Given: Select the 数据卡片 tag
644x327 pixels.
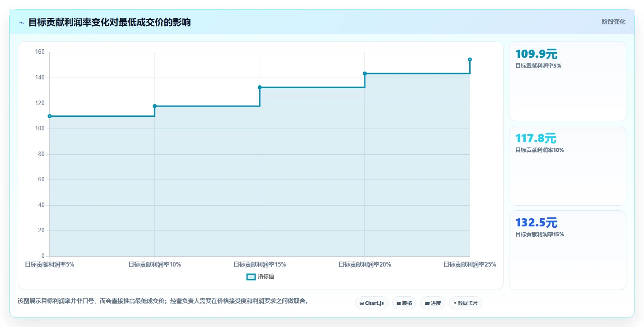Looking at the screenshot, I should 466,303.
